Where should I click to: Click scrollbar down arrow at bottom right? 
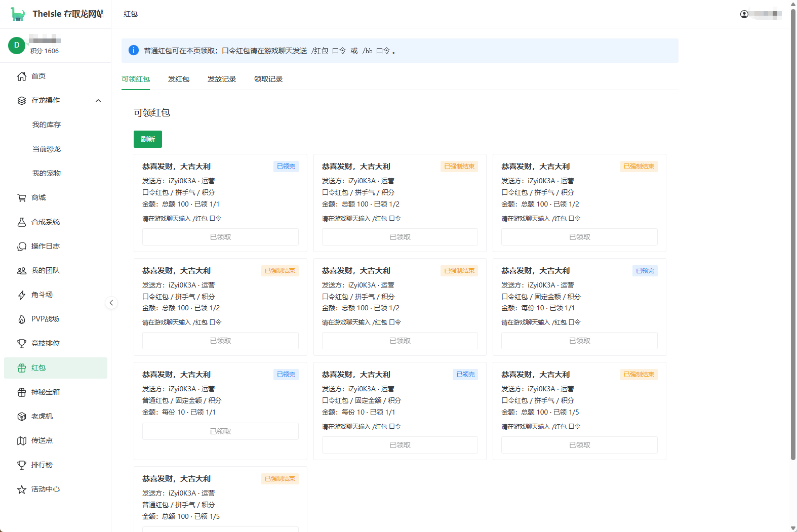tap(793, 528)
